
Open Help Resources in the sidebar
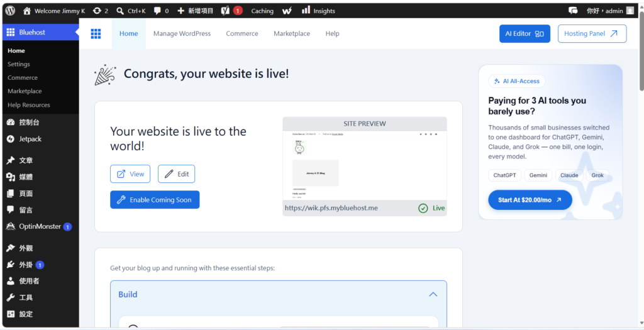point(29,105)
